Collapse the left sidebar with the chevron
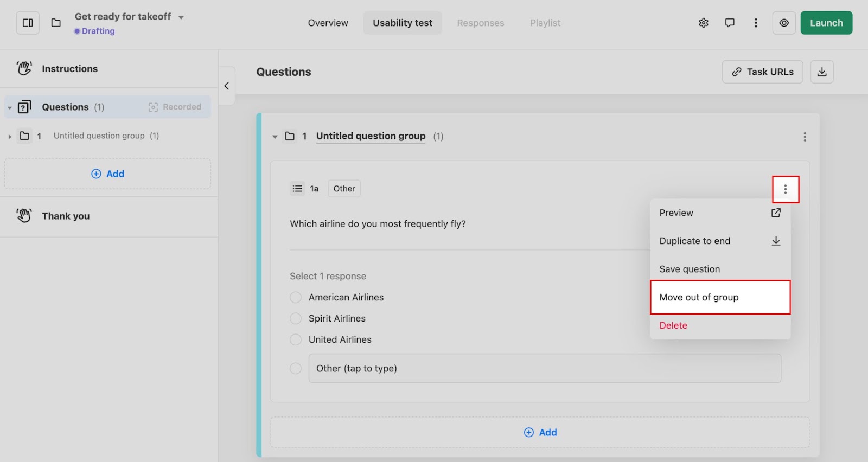This screenshot has width=868, height=462. [x=227, y=86]
